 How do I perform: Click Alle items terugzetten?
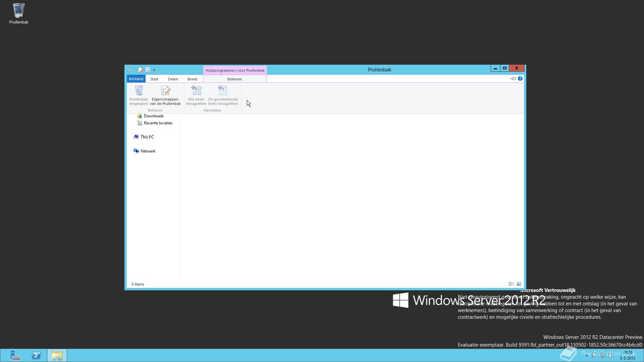pos(196,96)
